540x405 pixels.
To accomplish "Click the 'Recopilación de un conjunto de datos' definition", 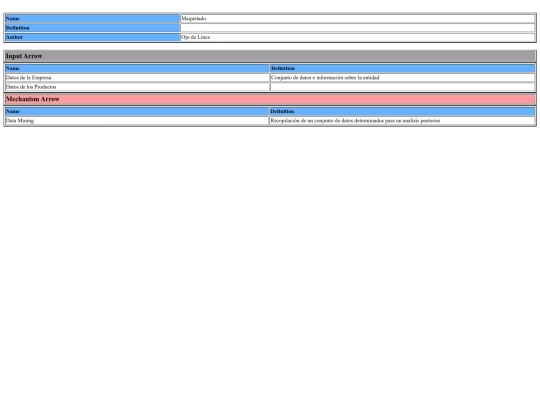I will click(402, 121).
